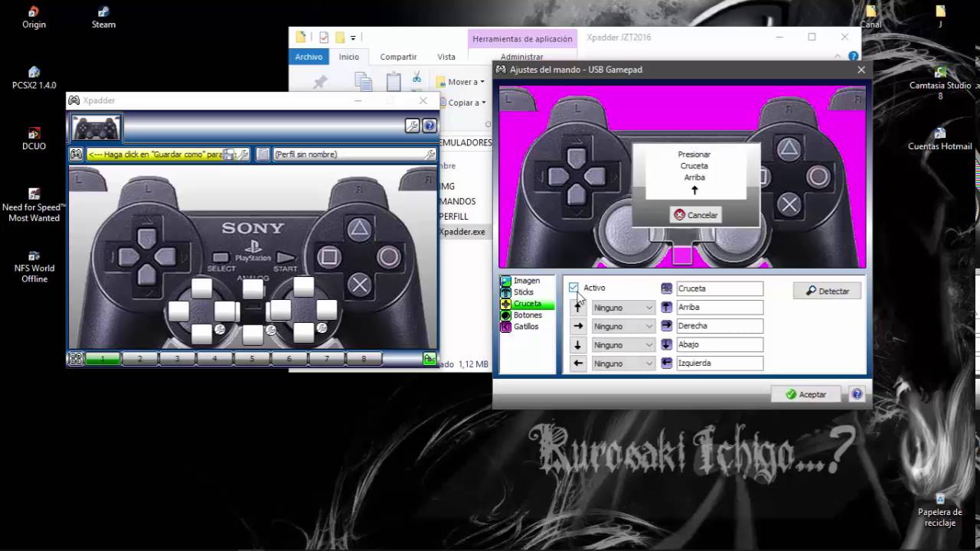This screenshot has width=980, height=551.
Task: Click the Derecha name input field
Action: tap(720, 326)
